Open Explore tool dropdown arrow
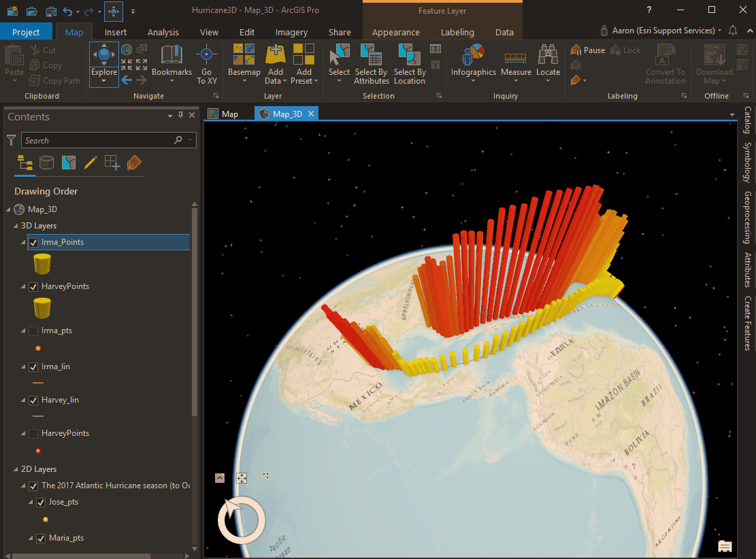The height and width of the screenshot is (559, 756). [x=103, y=82]
